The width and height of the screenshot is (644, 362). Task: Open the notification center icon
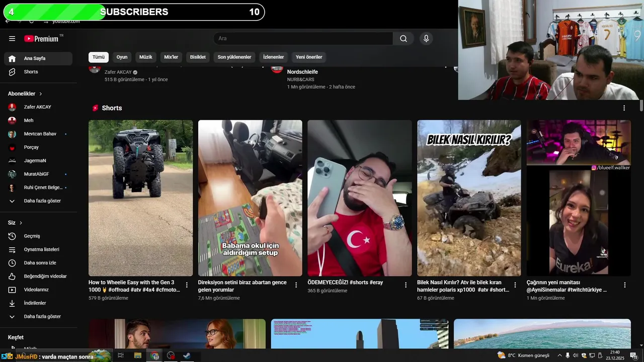pyautogui.click(x=633, y=355)
